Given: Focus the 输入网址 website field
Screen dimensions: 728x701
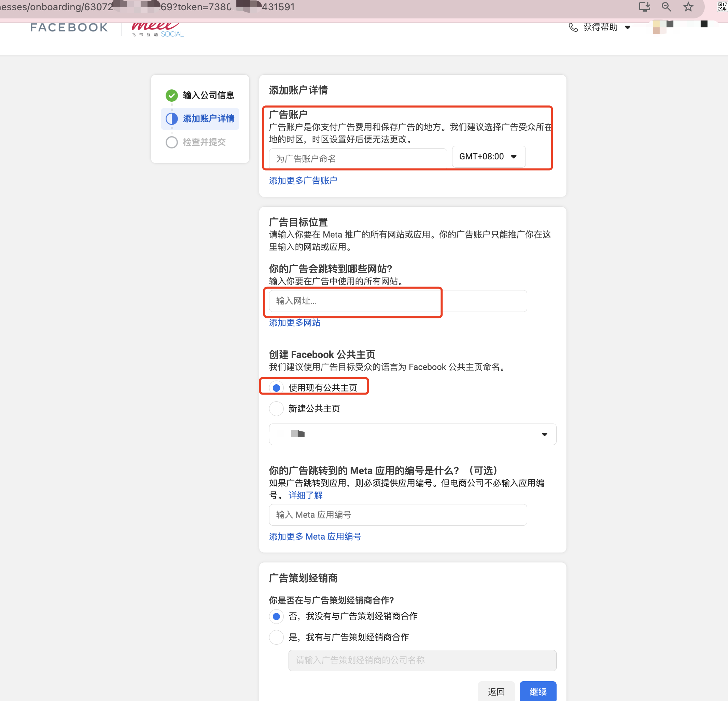Looking at the screenshot, I should (x=398, y=301).
